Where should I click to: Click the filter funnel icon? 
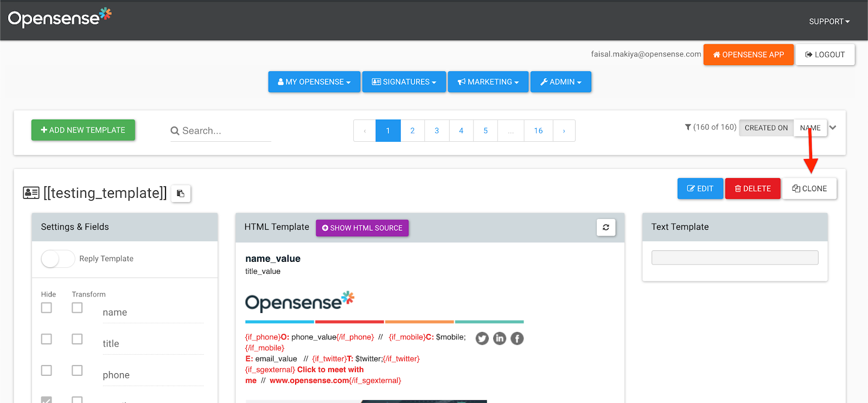coord(688,127)
